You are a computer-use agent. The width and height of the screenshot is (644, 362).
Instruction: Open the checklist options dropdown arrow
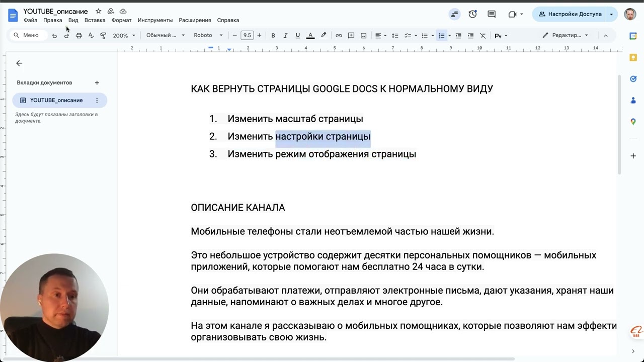pyautogui.click(x=416, y=36)
